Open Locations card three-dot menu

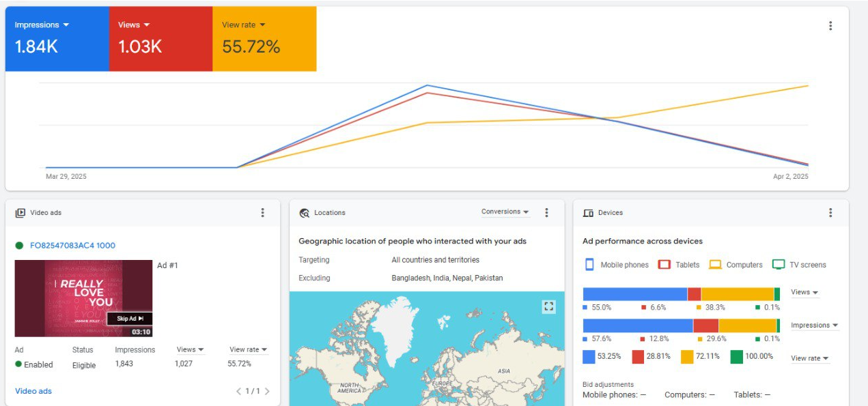tap(546, 213)
